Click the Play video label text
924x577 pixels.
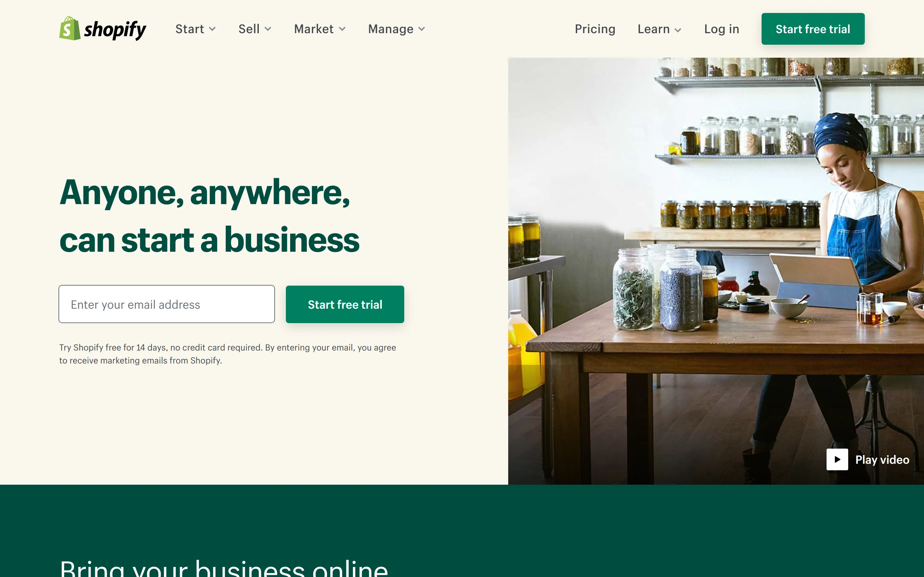point(882,459)
